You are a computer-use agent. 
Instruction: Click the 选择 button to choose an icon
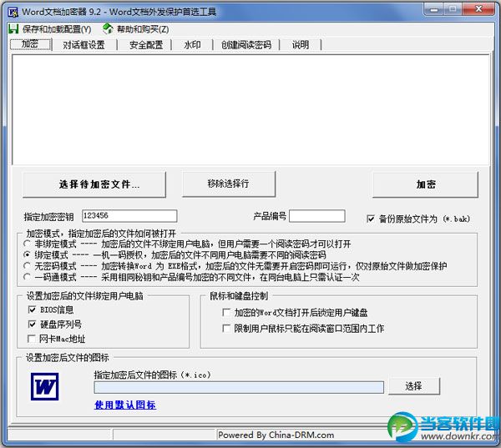click(x=414, y=386)
